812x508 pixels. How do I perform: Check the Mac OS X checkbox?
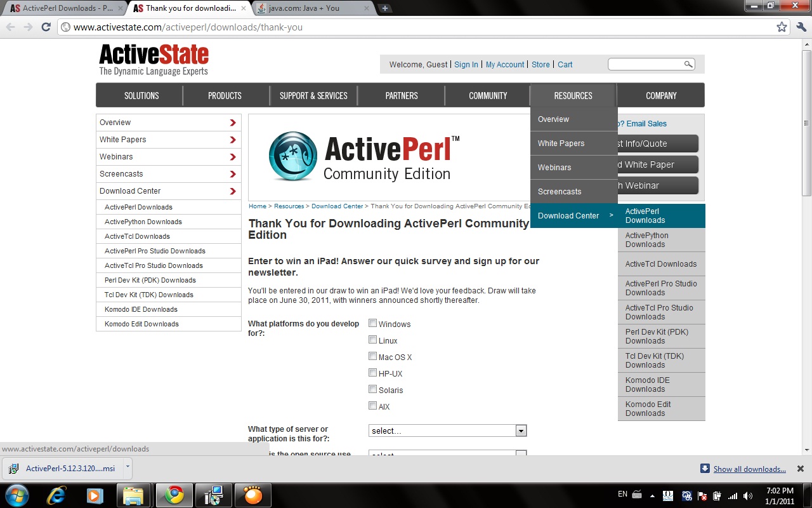(373, 356)
